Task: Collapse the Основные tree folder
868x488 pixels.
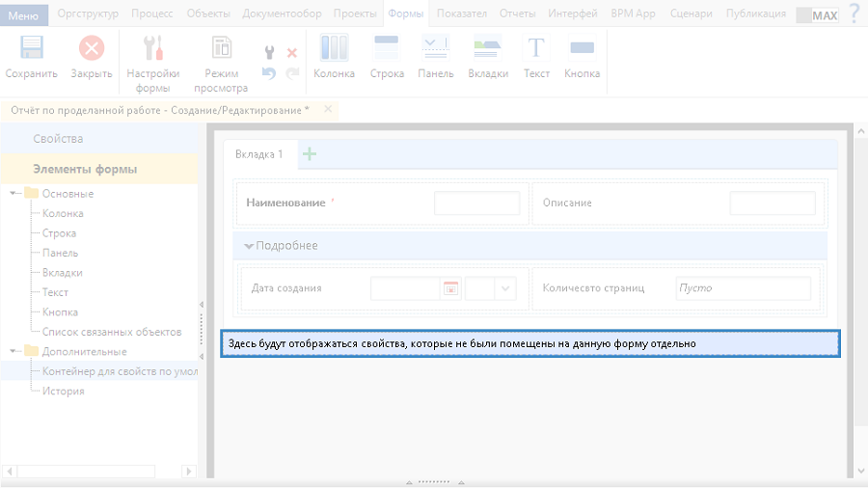Action: click(x=14, y=194)
